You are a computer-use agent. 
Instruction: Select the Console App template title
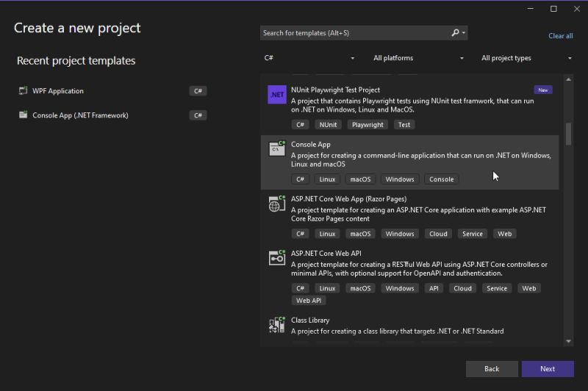[x=310, y=144]
